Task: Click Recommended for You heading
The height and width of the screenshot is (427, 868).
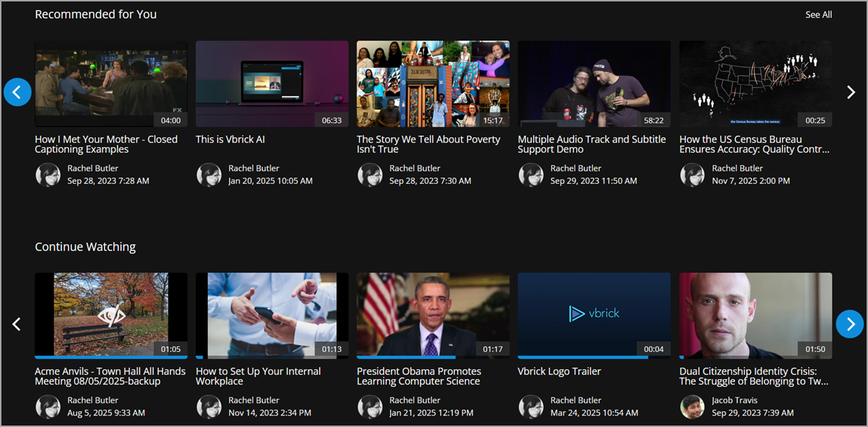Action: coord(96,14)
